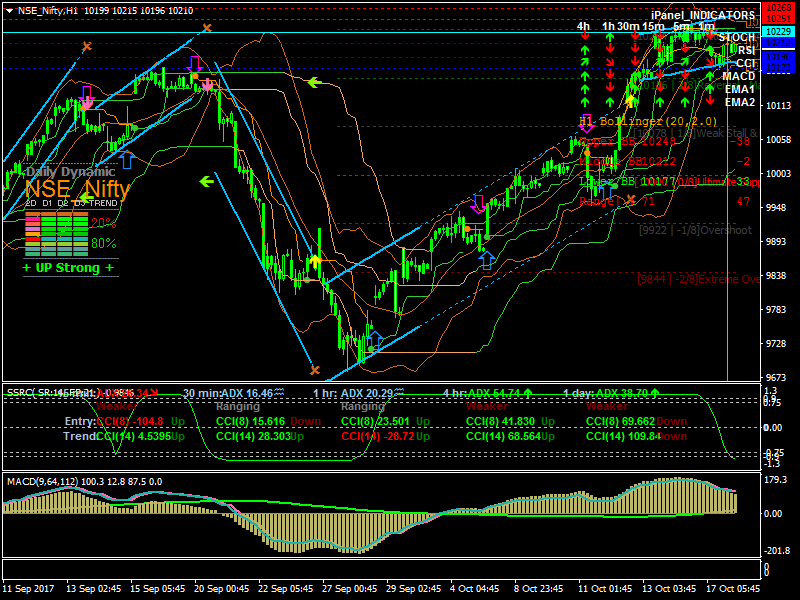
Task: Click the 4h CCI diagonal green arrow
Action: pyautogui.click(x=585, y=62)
